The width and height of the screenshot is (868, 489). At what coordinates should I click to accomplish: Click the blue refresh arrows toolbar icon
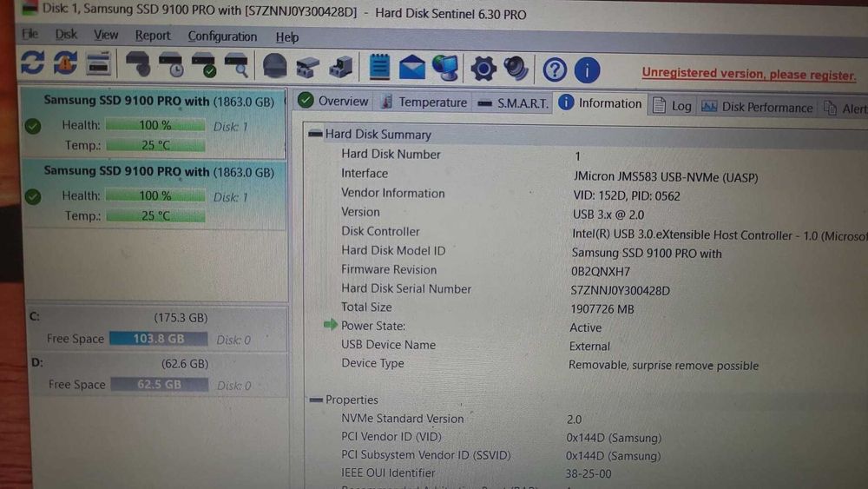(32, 63)
